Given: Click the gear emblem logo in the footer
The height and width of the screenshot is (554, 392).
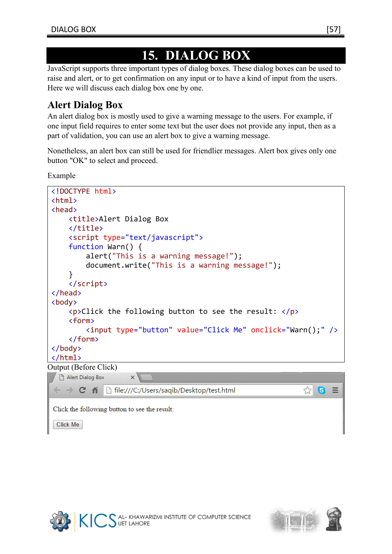Looking at the screenshot, I should tap(60, 521).
